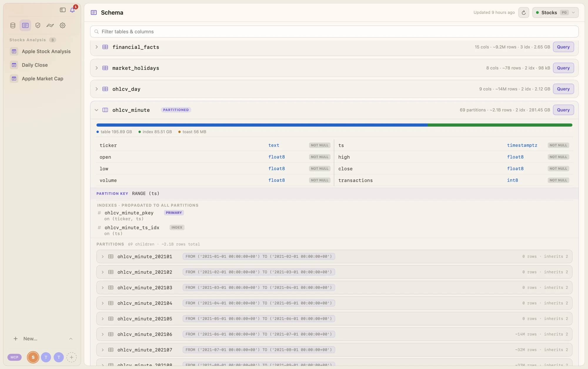The width and height of the screenshot is (588, 369).
Task: Select the second T user avatar
Action: 59,357
